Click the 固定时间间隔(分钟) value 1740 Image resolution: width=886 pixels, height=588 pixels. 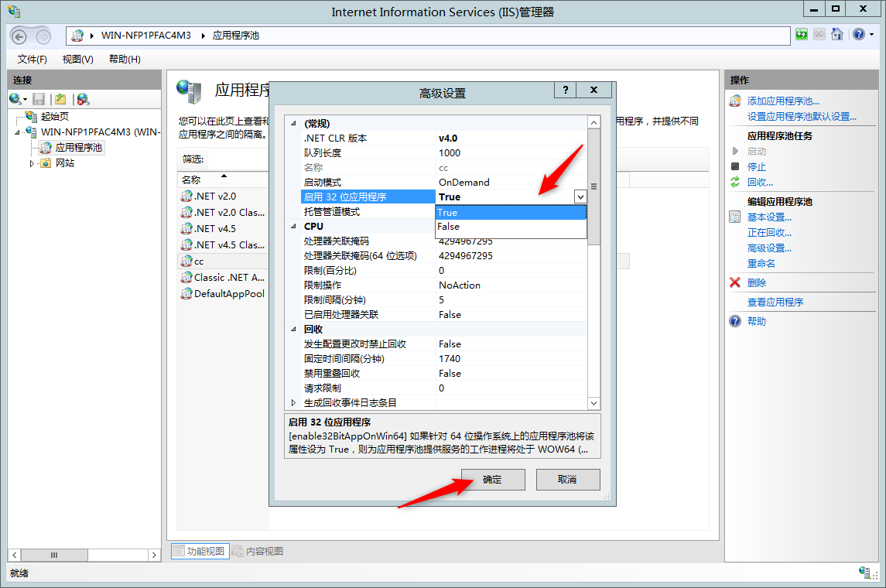pos(450,359)
